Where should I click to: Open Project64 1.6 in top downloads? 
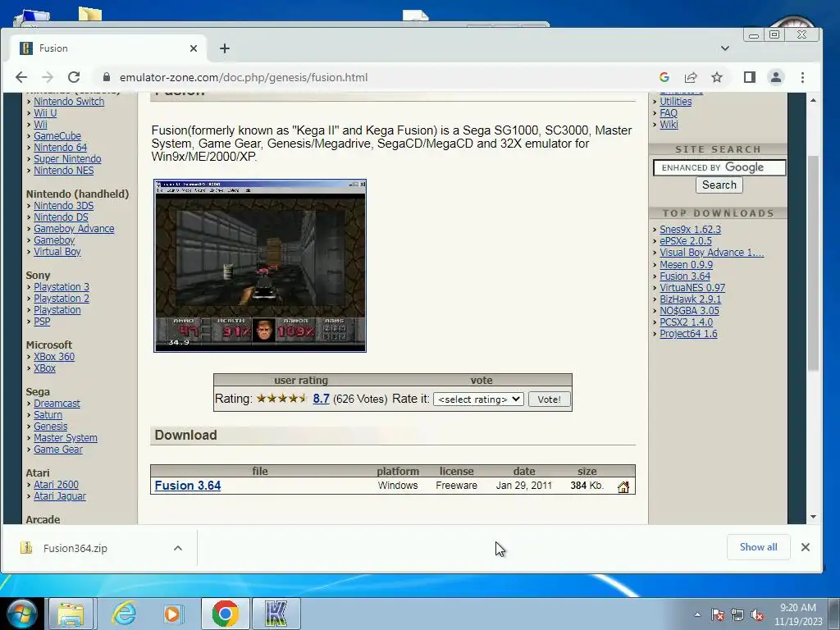(688, 334)
